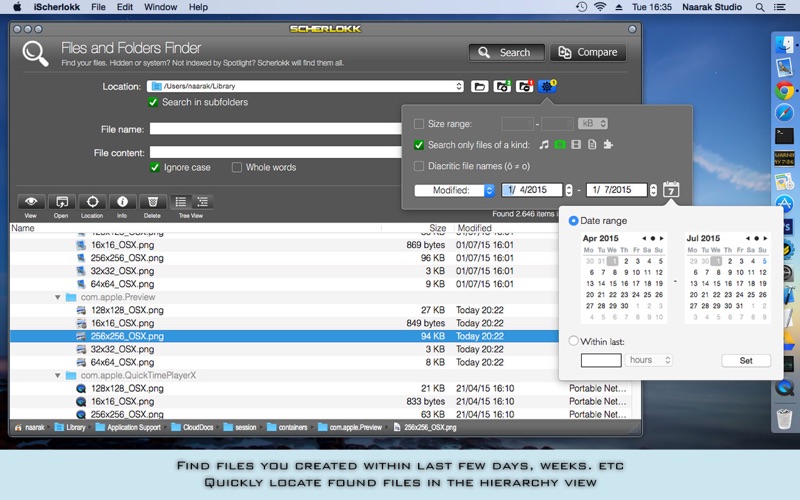This screenshot has height=500, width=800.
Task: Open the iScherlokk menu
Action: pyautogui.click(x=56, y=7)
